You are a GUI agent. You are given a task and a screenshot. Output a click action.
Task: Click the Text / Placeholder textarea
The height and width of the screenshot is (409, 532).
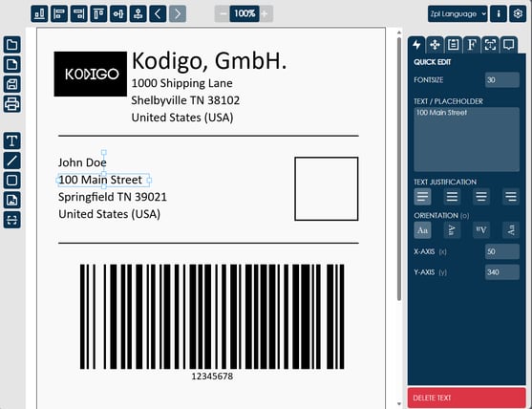[466, 140]
